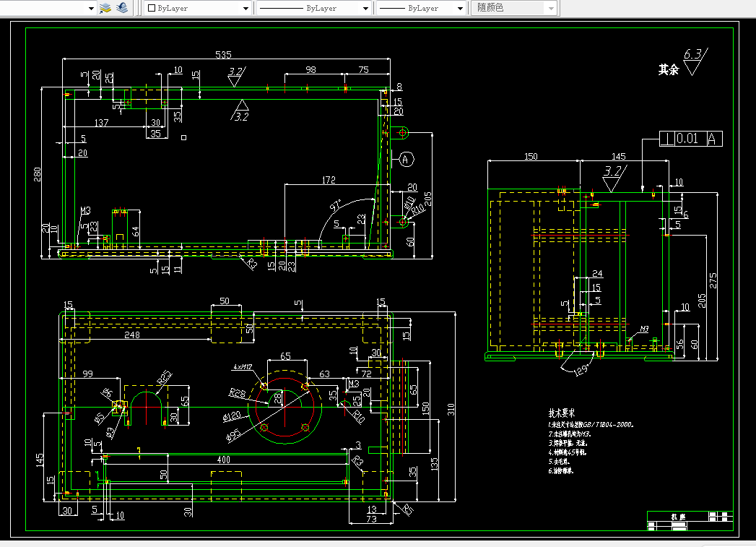Click the Make Object's Layer Current icon
Image resolution: width=756 pixels, height=547 pixels.
105,8
